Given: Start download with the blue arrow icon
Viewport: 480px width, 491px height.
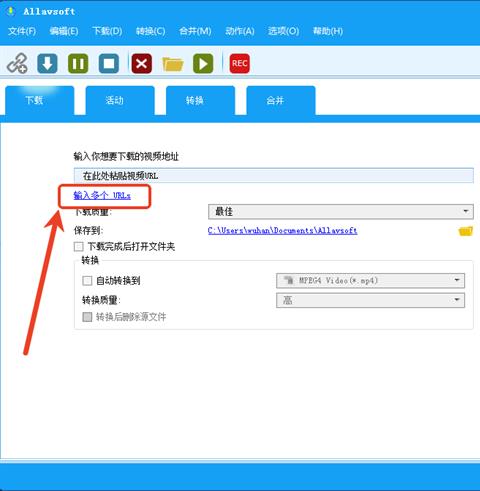Looking at the screenshot, I should point(47,63).
